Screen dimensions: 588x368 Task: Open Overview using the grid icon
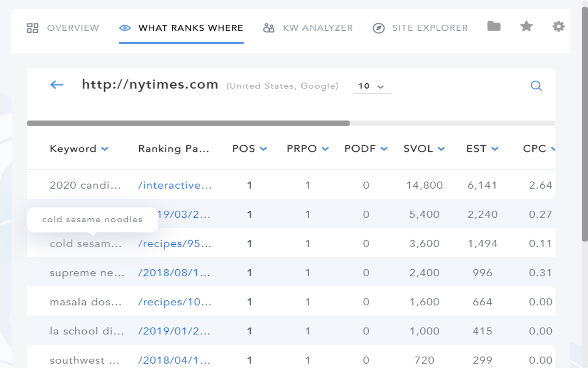(32, 27)
